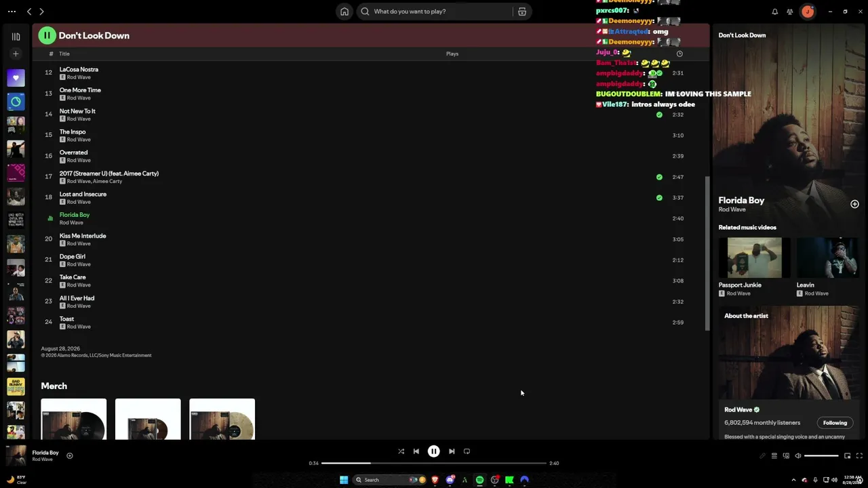Go back using the left arrow
Image resolution: width=868 pixels, height=488 pixels.
[x=29, y=12]
